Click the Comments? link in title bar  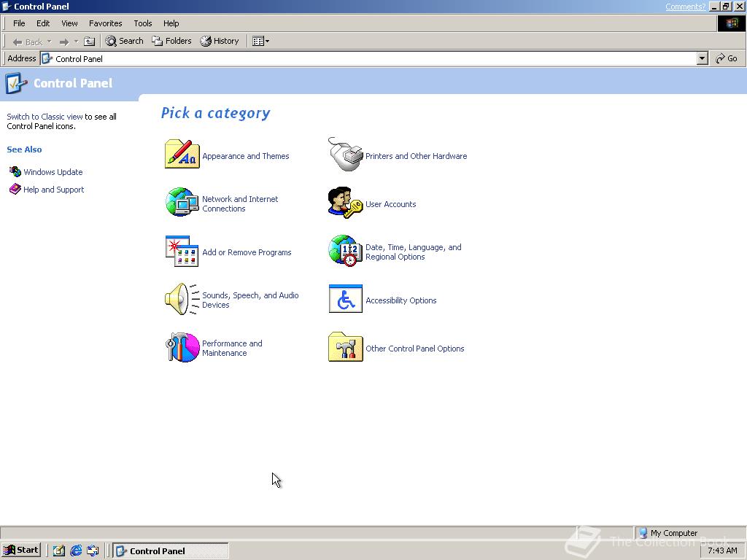pyautogui.click(x=685, y=7)
